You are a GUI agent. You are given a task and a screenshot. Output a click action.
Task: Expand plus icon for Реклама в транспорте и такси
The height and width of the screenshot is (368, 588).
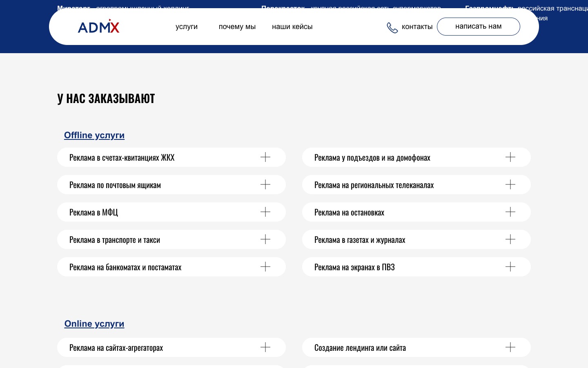[x=265, y=239]
